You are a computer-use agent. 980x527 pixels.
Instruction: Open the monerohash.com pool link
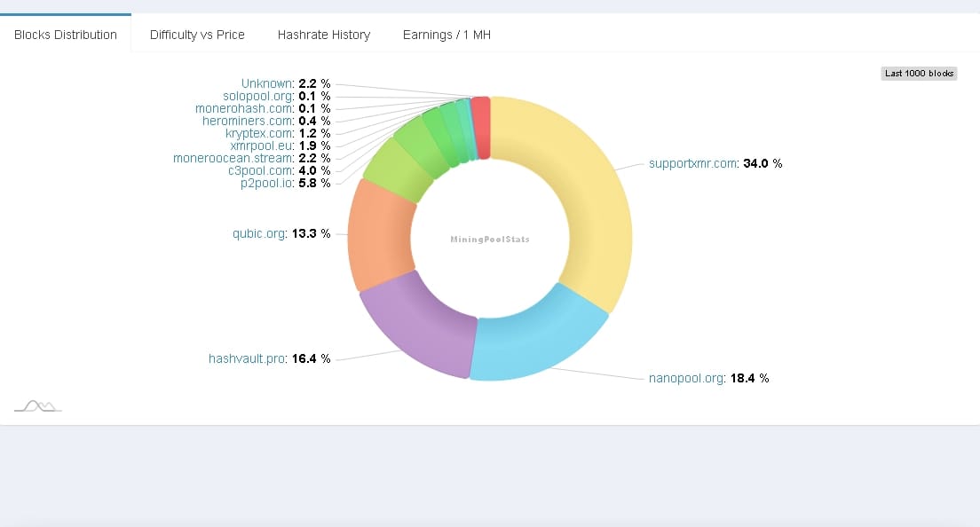point(243,108)
